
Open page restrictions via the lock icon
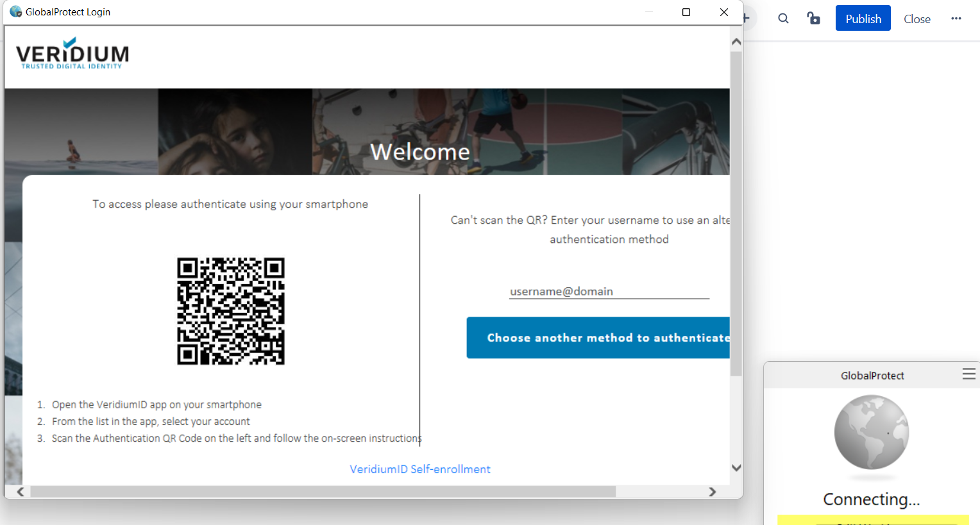[814, 19]
